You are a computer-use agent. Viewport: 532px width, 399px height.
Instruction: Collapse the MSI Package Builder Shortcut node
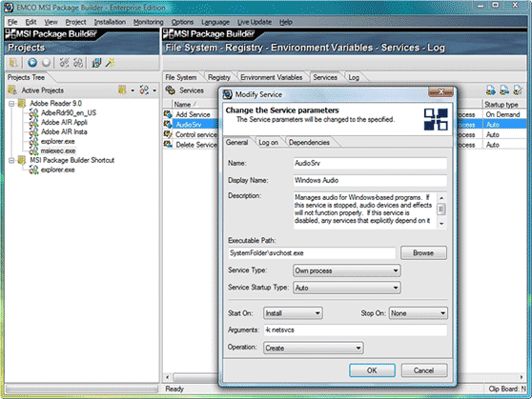(x=11, y=160)
